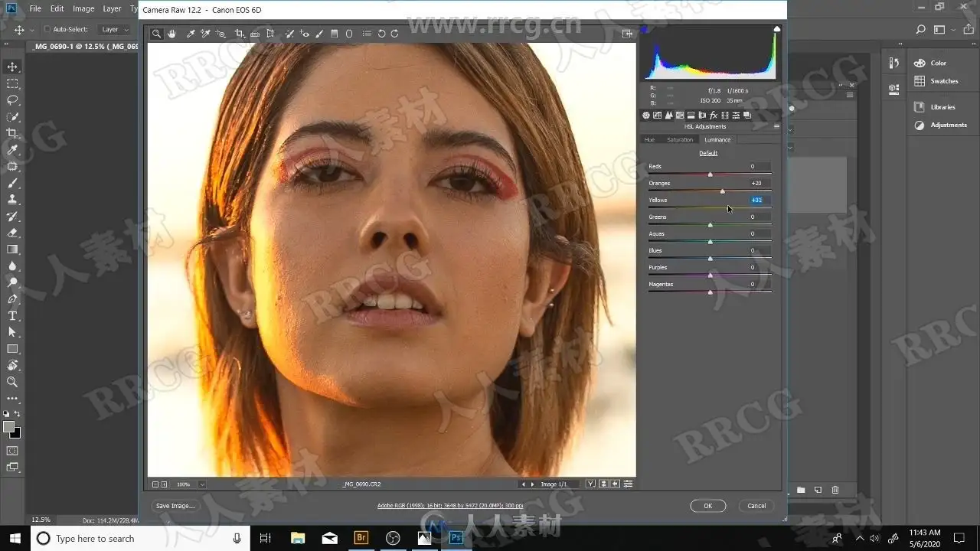
Task: Open the Effects (fx) panel tab
Action: point(713,116)
